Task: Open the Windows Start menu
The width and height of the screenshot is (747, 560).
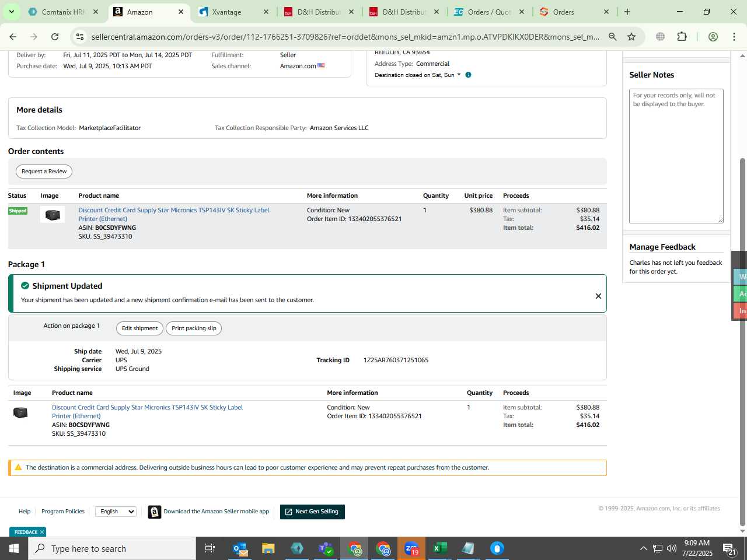Action: coord(14,548)
